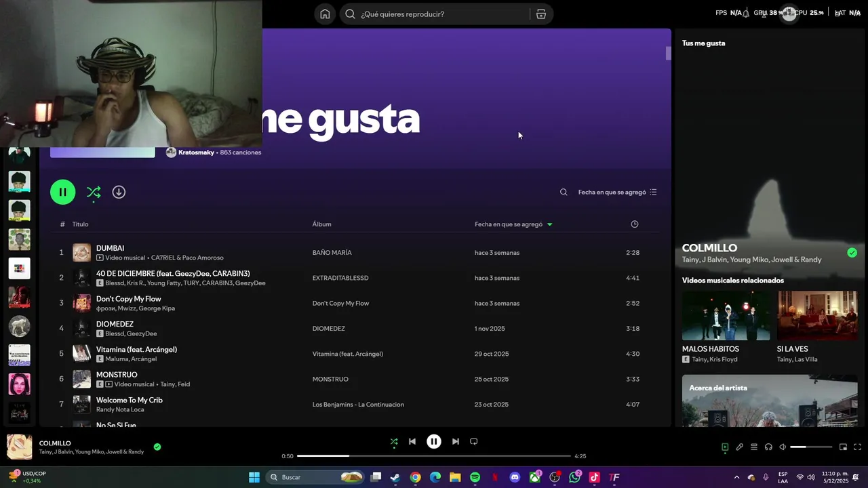Screen dimensions: 868x488
Task: Open TikTok from the taskbar
Action: pyautogui.click(x=595, y=477)
